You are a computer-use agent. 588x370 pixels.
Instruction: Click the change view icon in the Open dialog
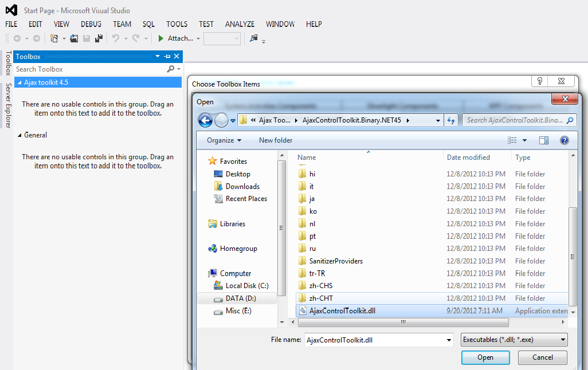click(512, 140)
